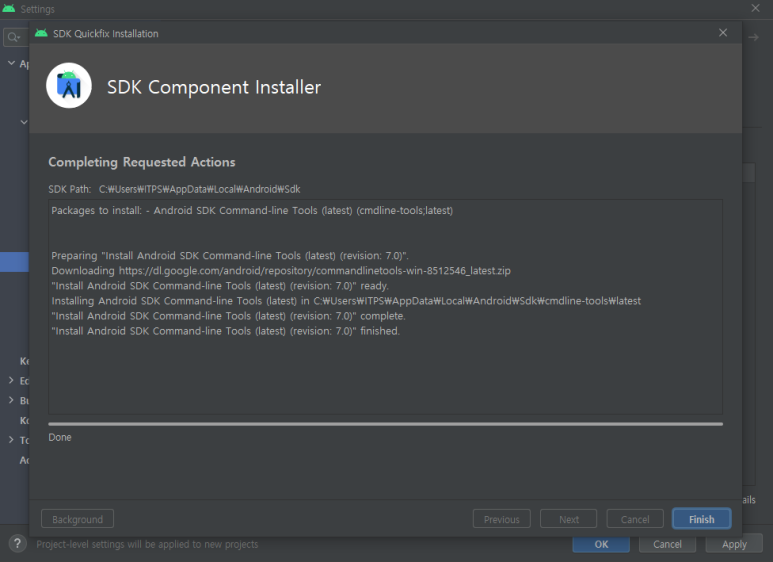The width and height of the screenshot is (773, 562).
Task: Expand the 'To' tree node in Settings
Action: [x=11, y=439]
